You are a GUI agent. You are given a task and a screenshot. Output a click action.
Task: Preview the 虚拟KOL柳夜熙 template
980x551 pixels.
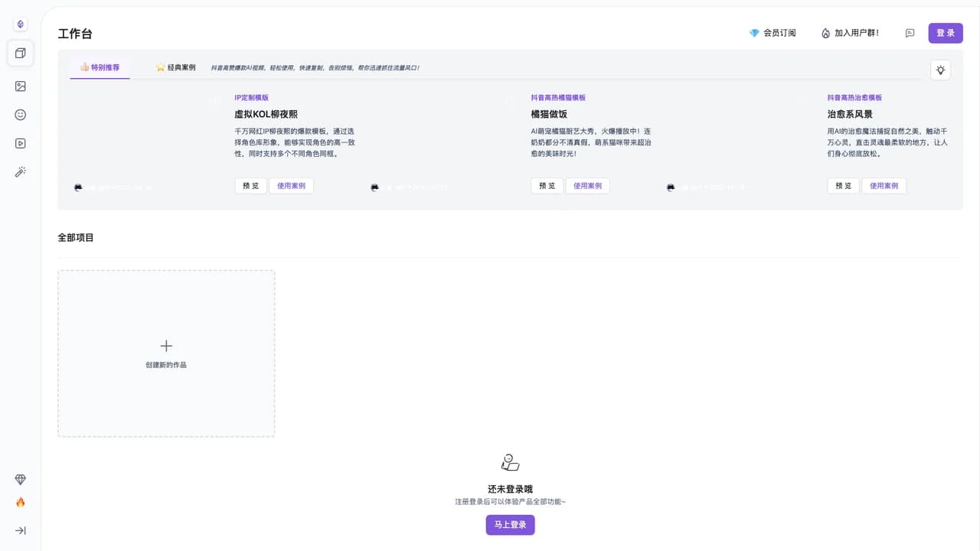click(250, 186)
